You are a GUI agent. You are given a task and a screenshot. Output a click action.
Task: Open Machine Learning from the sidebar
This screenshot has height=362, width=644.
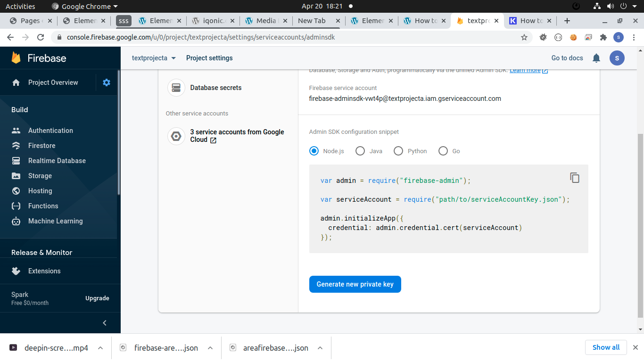click(x=55, y=221)
